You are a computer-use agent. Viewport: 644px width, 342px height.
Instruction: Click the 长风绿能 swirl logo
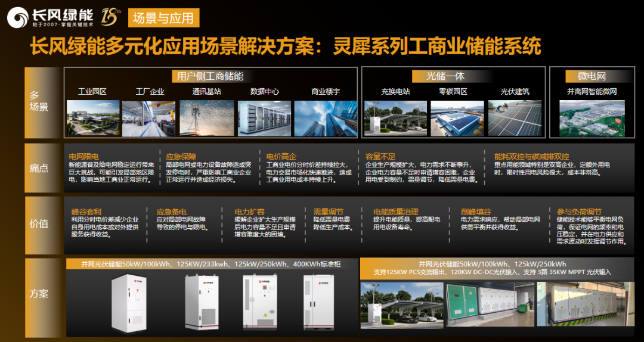[18, 17]
